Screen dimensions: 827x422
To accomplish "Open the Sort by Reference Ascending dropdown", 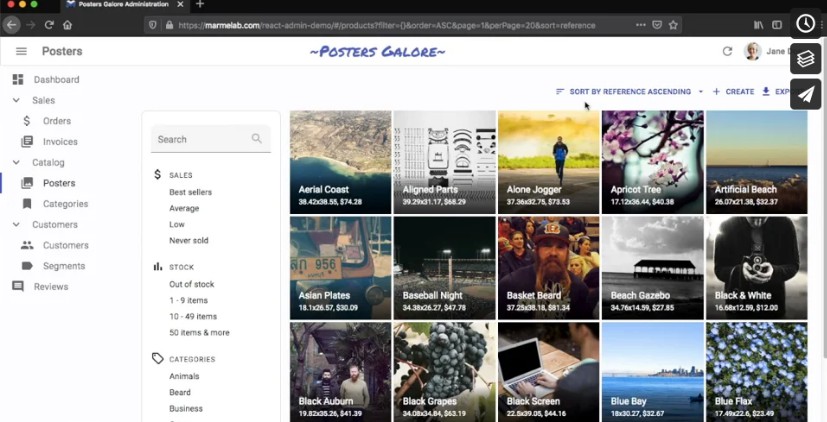I will tap(629, 92).
